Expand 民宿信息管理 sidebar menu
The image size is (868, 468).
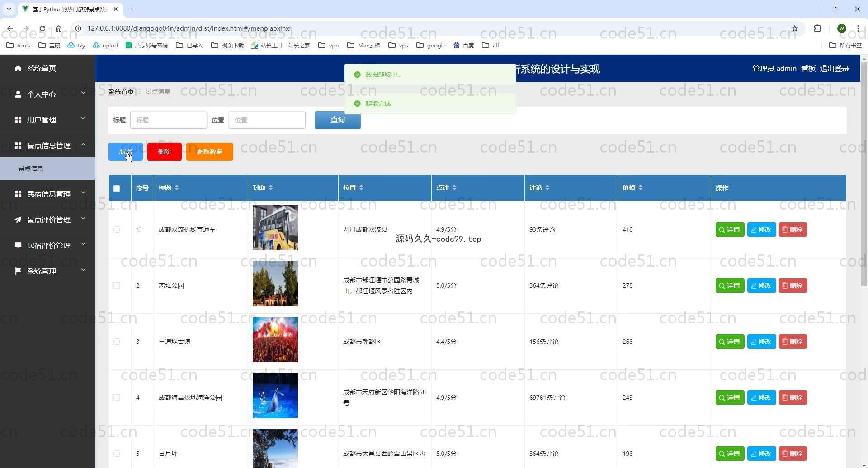[47, 194]
